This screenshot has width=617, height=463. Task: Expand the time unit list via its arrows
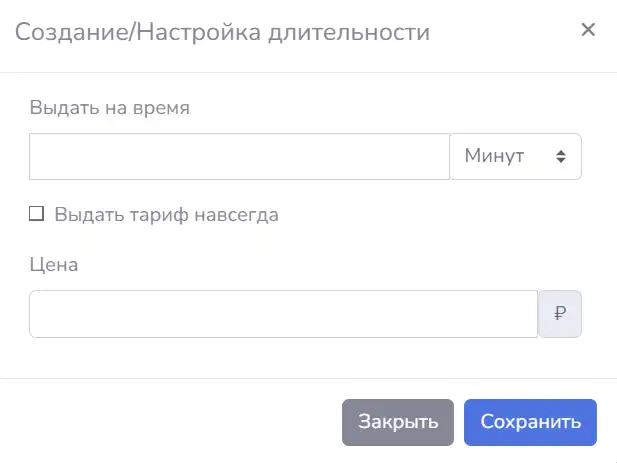click(x=561, y=157)
